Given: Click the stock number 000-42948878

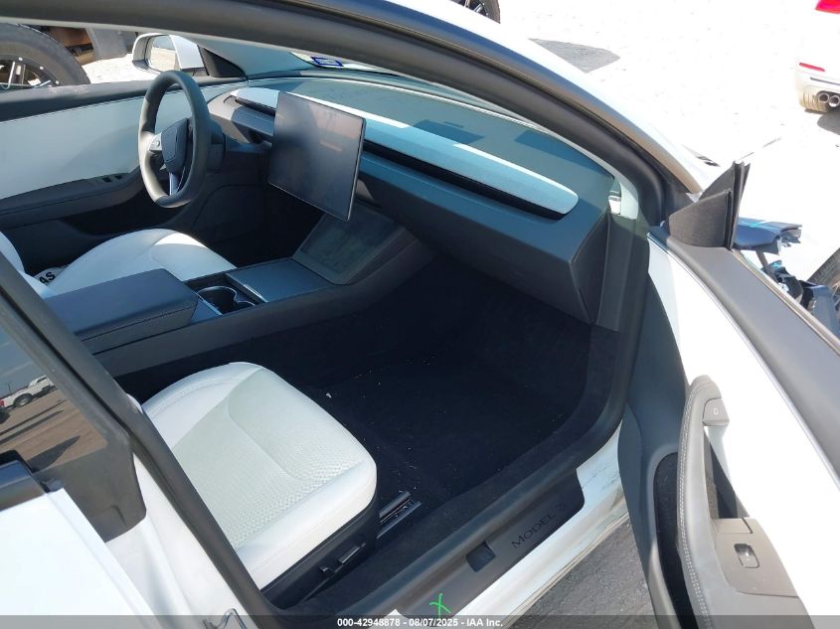Looking at the screenshot, I should pyautogui.click(x=373, y=622).
